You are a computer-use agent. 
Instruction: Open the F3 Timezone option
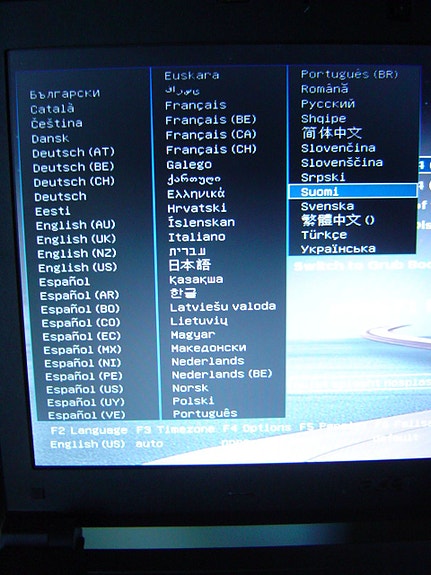click(x=175, y=429)
